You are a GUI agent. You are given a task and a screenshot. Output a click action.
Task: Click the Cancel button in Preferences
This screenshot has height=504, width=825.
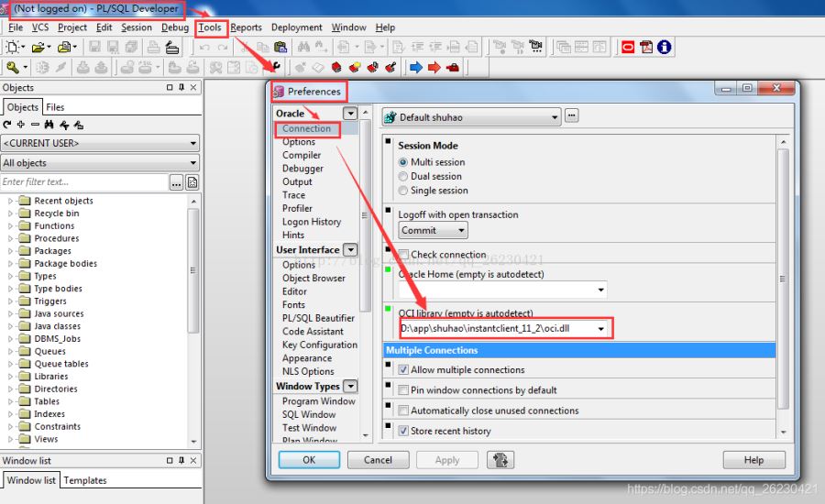(378, 460)
